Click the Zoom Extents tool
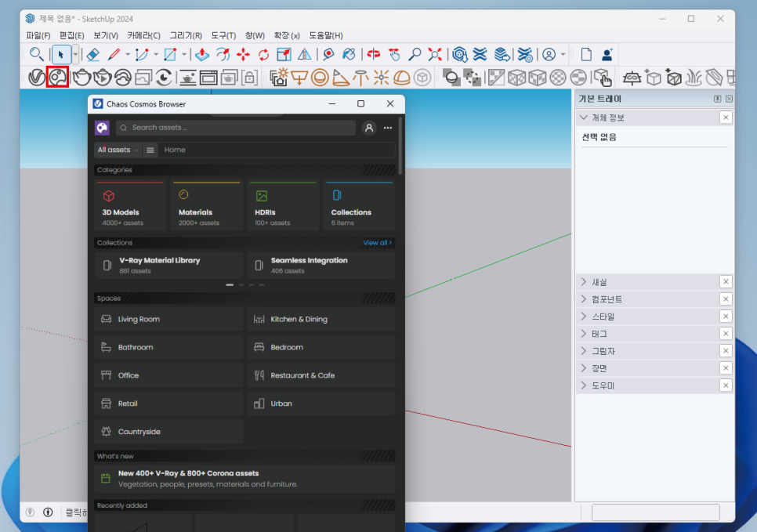757x532 pixels. (435, 55)
